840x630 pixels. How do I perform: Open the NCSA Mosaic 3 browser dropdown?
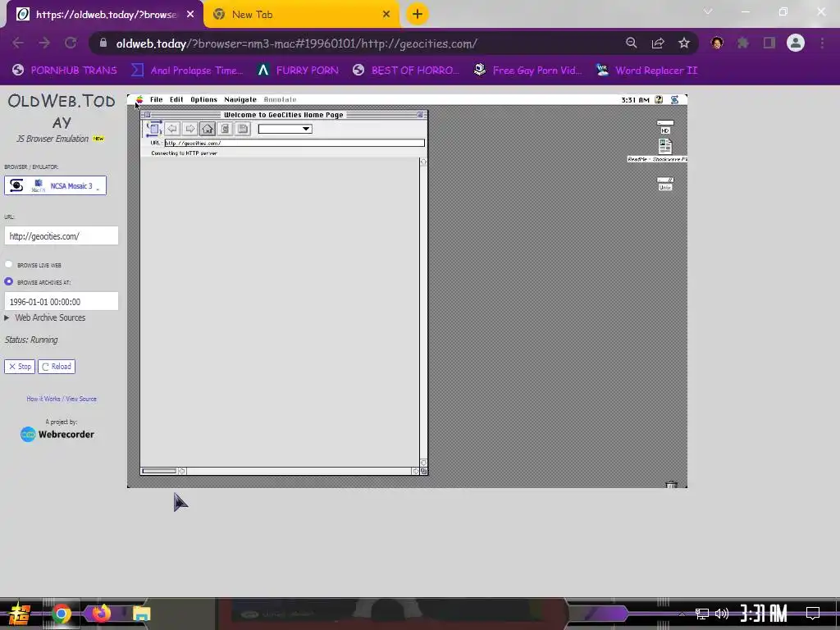pyautogui.click(x=55, y=185)
